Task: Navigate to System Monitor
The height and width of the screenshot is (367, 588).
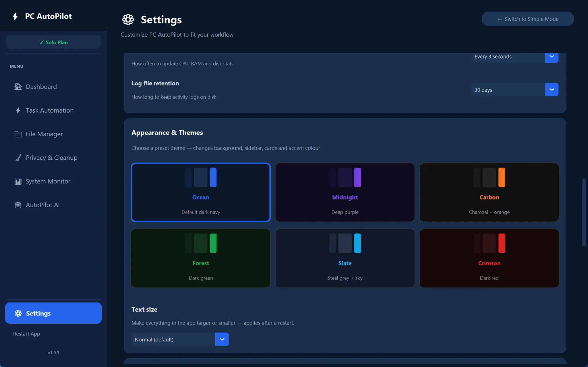Action: tap(53, 181)
